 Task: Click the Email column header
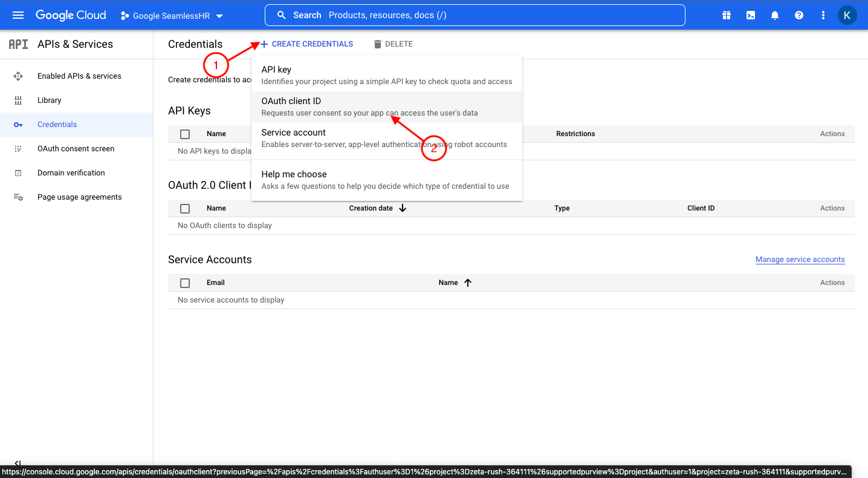click(x=216, y=283)
